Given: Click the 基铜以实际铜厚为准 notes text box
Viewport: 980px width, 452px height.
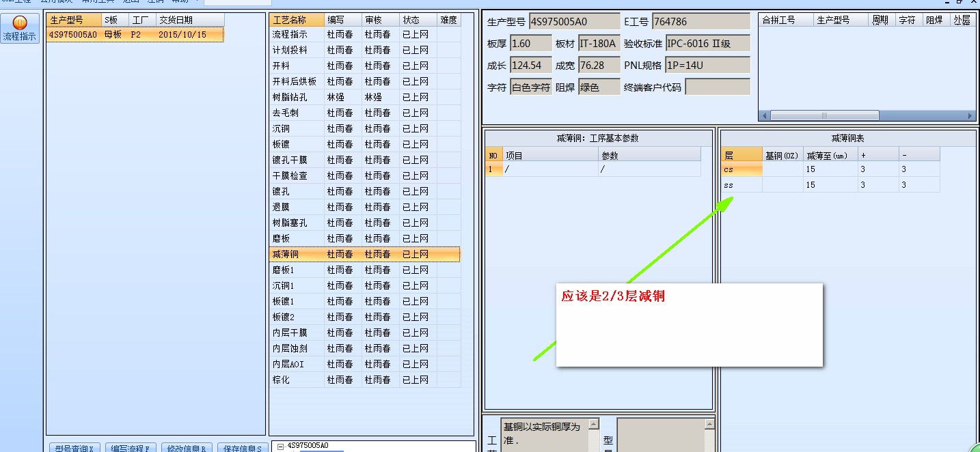Looking at the screenshot, I should click(544, 435).
